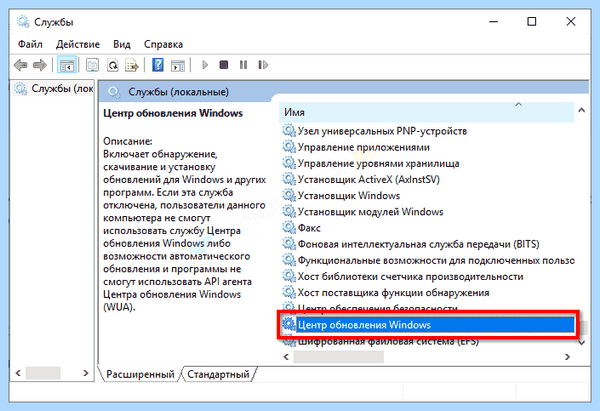Click gear icon of Установщик Windows row

289,196
